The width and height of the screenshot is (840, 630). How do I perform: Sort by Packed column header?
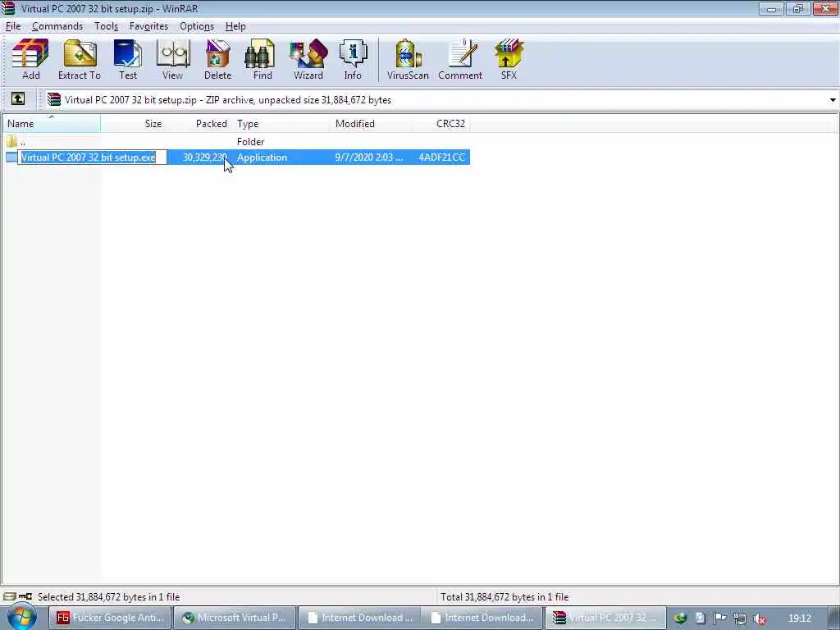point(199,124)
